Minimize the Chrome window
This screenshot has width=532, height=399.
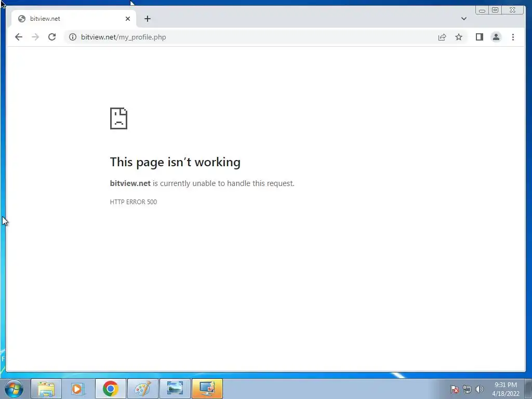[x=482, y=10]
